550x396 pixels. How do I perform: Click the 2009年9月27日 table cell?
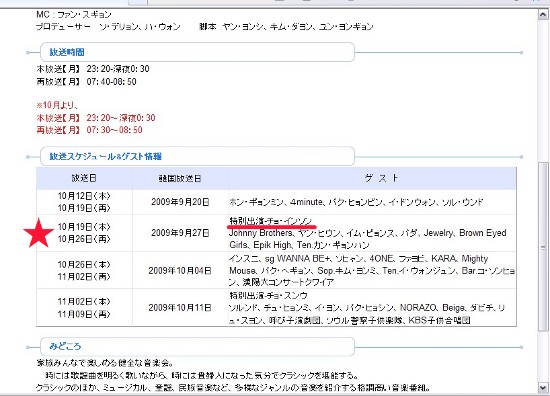(x=180, y=233)
